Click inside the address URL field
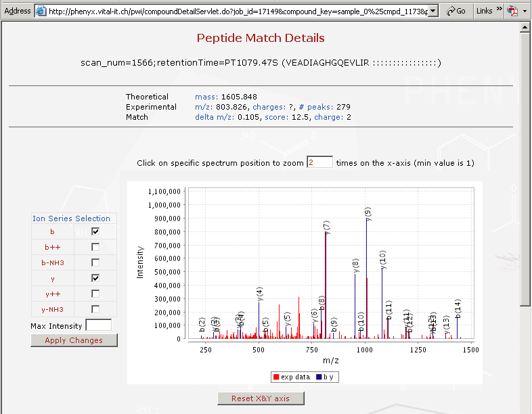The image size is (532, 414). [238, 11]
